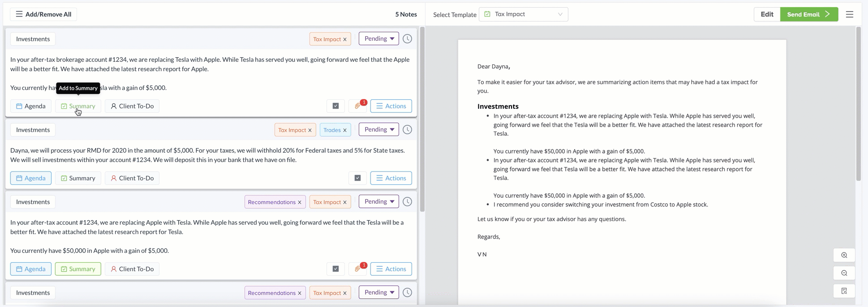Toggle checkbox on RMD note
This screenshot has height=307, width=868.
click(357, 178)
